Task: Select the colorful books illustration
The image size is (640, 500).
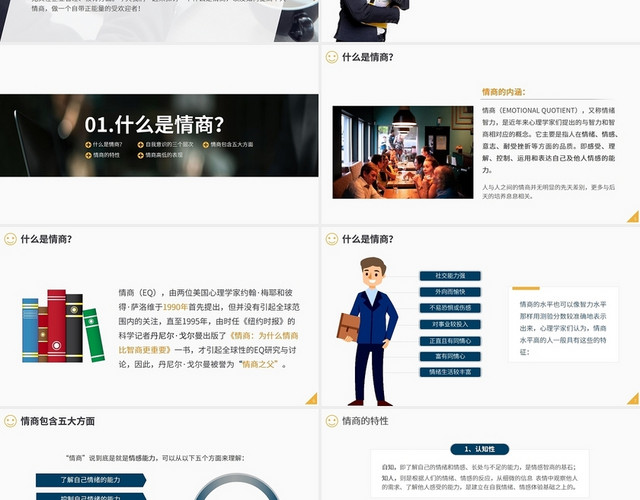Action: coord(63,326)
